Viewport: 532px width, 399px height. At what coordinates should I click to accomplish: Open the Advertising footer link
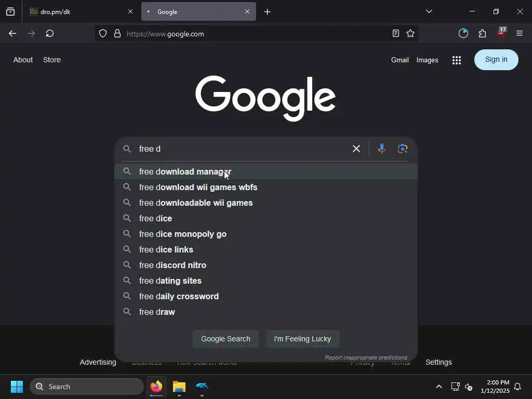pyautogui.click(x=98, y=362)
